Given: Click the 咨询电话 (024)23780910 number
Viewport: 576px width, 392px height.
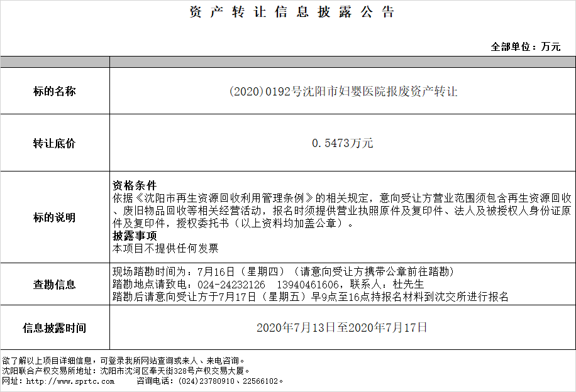Looking at the screenshot, I should click(x=208, y=381).
